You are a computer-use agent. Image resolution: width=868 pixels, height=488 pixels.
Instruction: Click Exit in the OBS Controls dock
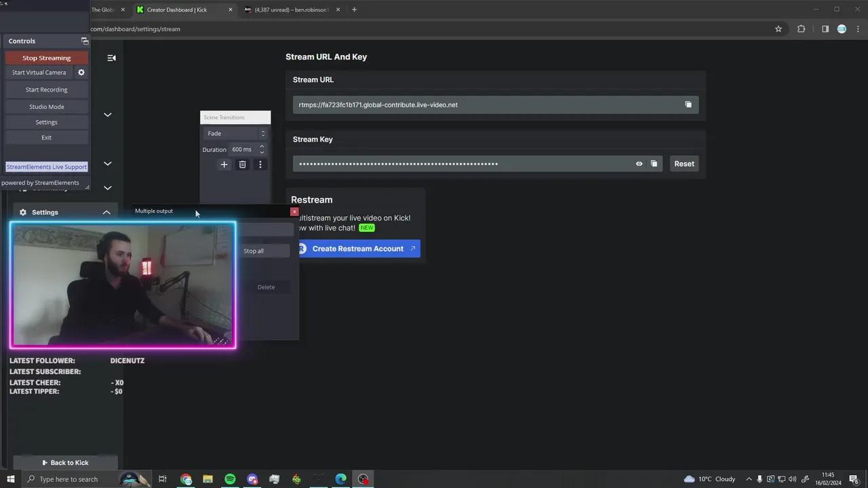pos(47,138)
